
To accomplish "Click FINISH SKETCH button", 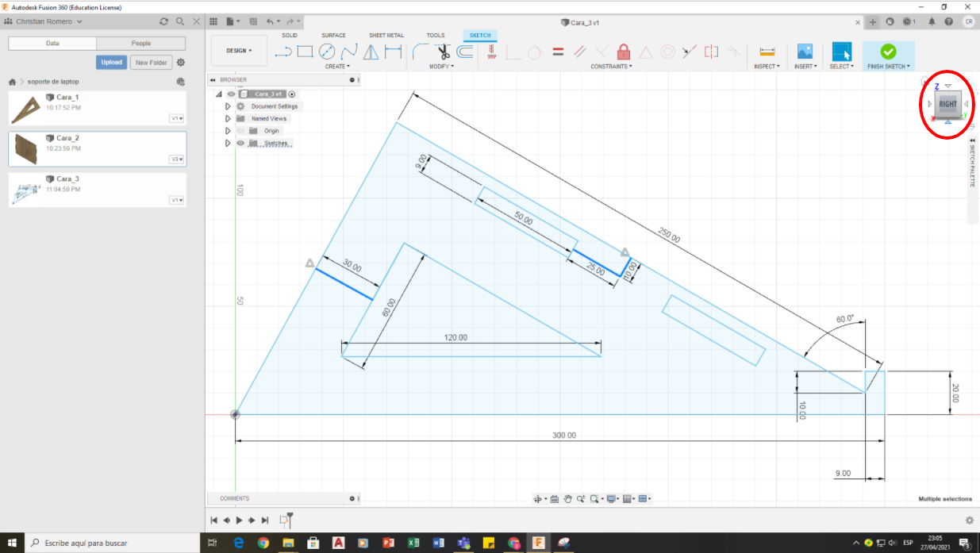I will click(x=889, y=56).
